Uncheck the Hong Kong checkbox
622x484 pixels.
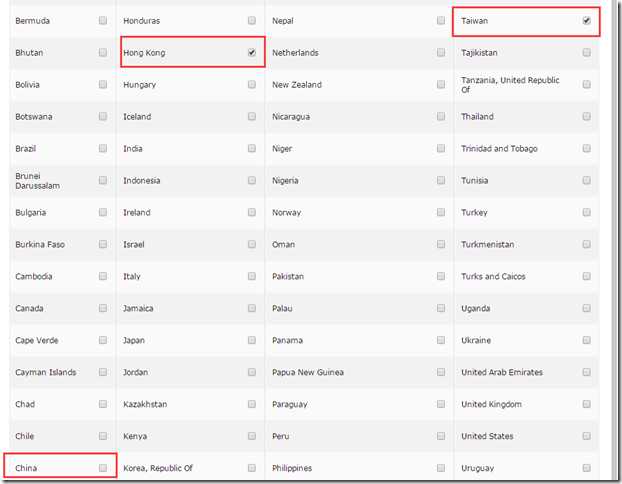tap(251, 52)
